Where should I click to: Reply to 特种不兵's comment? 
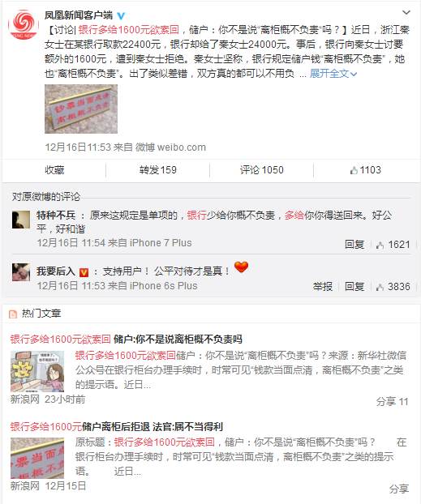point(354,245)
